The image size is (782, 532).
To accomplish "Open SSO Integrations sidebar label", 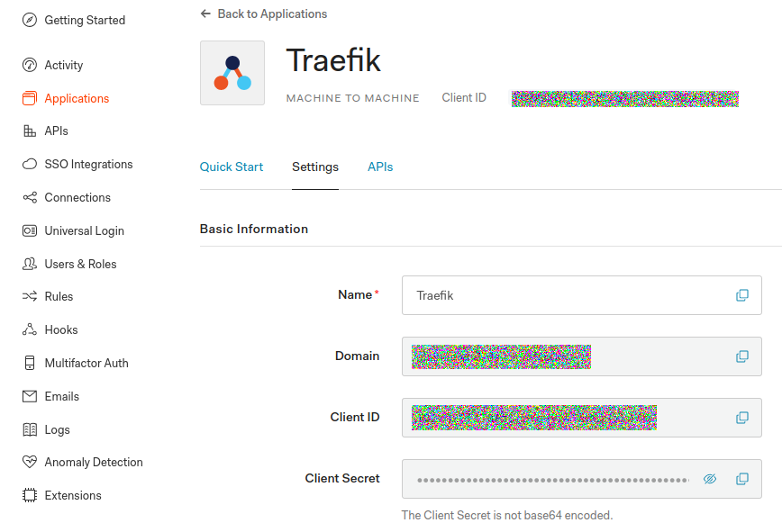I will (x=89, y=164).
